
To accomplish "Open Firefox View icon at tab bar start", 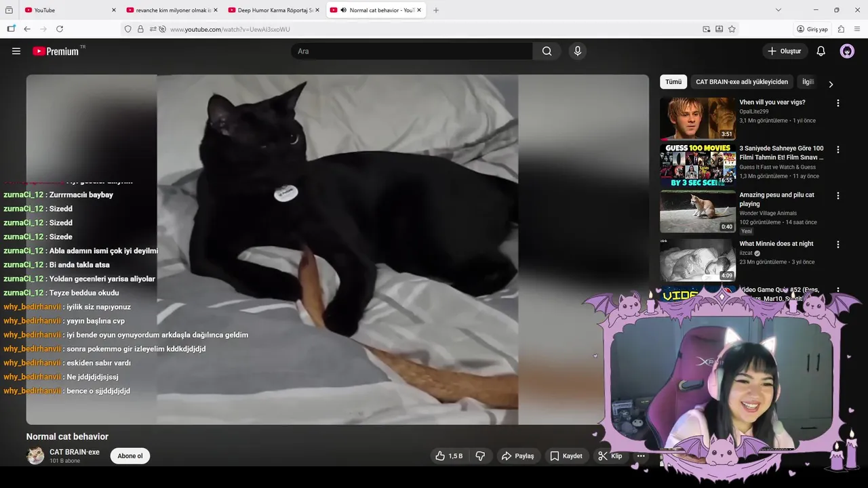I will (x=9, y=10).
